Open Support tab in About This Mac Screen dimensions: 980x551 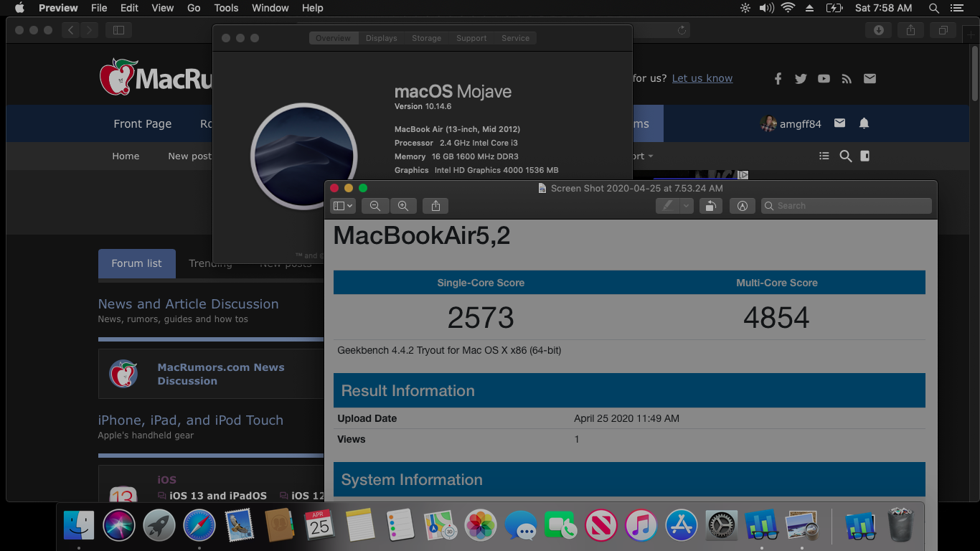pyautogui.click(x=471, y=38)
